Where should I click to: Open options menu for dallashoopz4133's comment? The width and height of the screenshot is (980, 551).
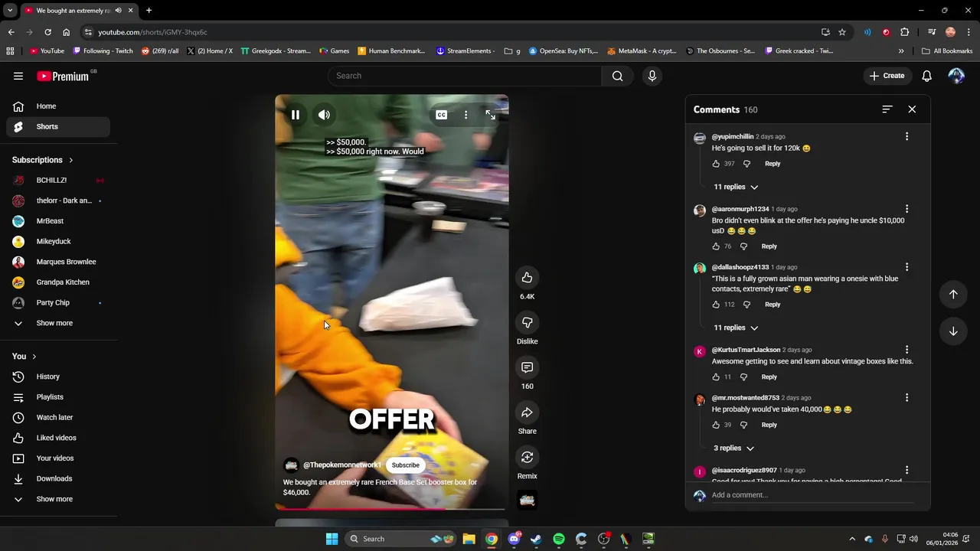coord(906,267)
